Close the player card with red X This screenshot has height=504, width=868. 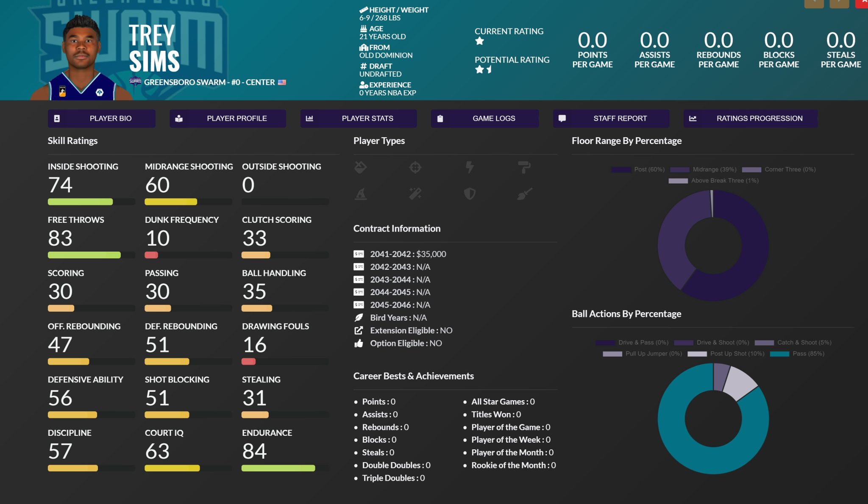pyautogui.click(x=863, y=3)
